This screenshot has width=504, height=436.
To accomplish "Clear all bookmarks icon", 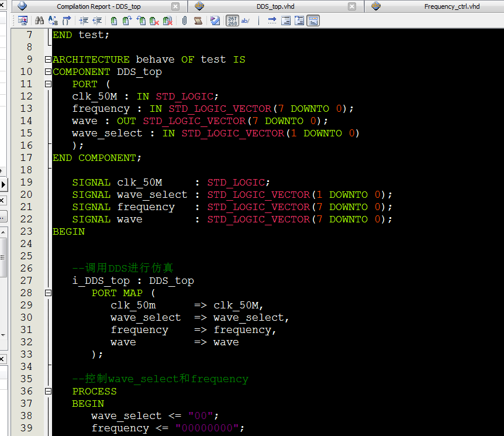I will pos(168,21).
